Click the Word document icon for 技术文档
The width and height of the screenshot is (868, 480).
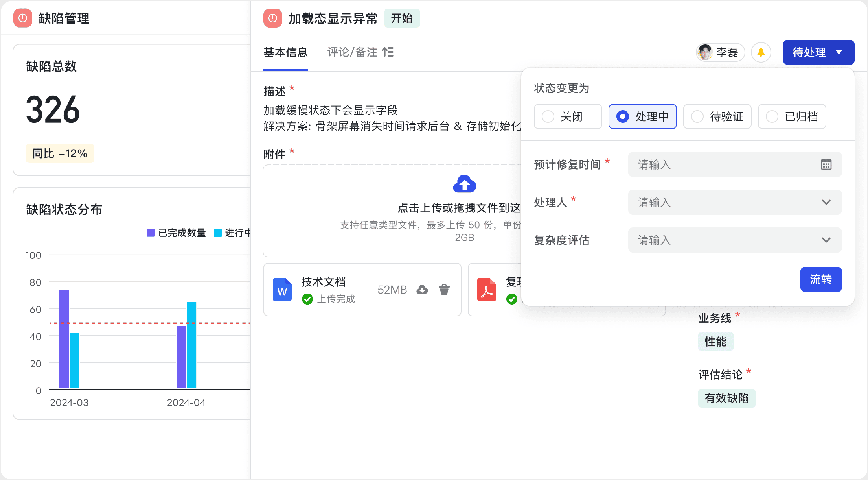point(282,290)
